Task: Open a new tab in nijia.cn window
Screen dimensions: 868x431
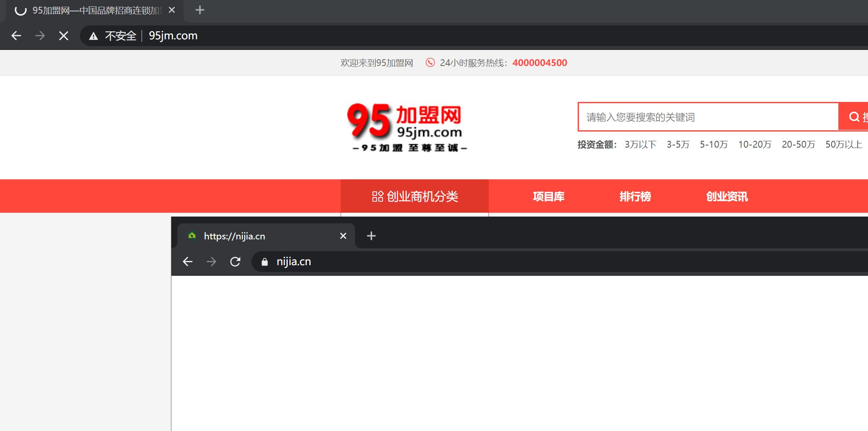Action: [x=371, y=236]
